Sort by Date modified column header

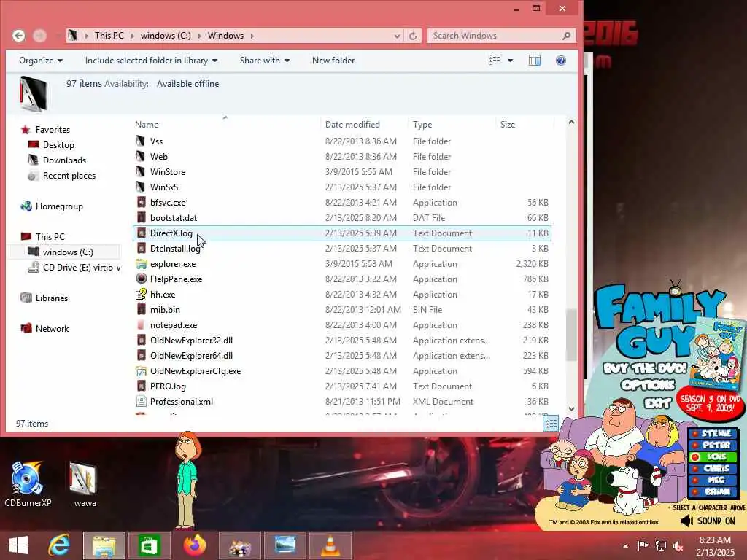pyautogui.click(x=352, y=124)
